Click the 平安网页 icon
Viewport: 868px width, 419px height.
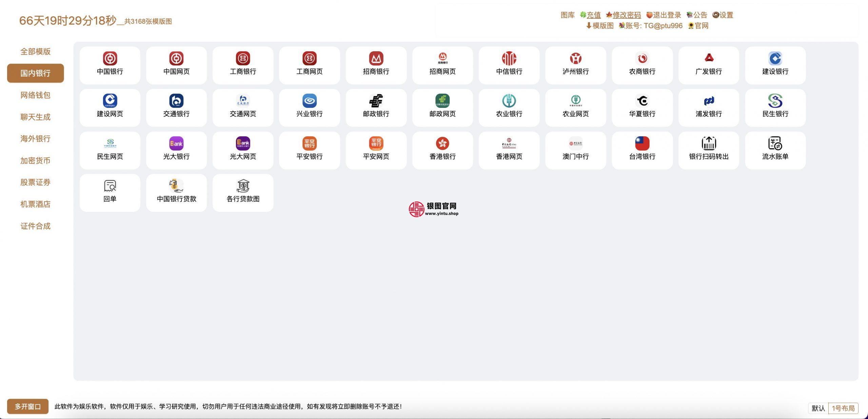[376, 143]
